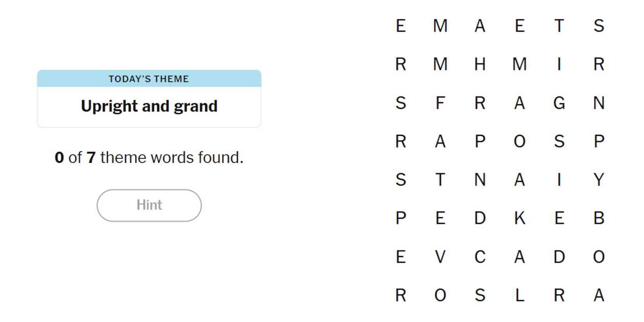Choose the letter Y in the grid

click(x=599, y=180)
